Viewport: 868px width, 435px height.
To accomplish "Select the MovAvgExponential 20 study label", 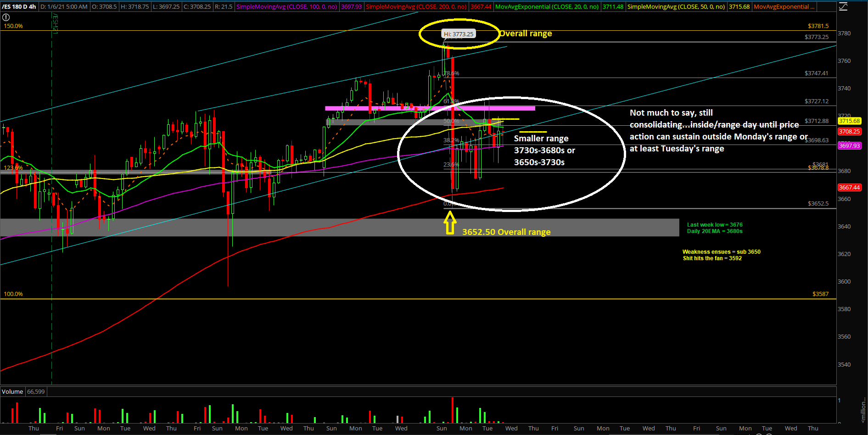I will [x=547, y=6].
